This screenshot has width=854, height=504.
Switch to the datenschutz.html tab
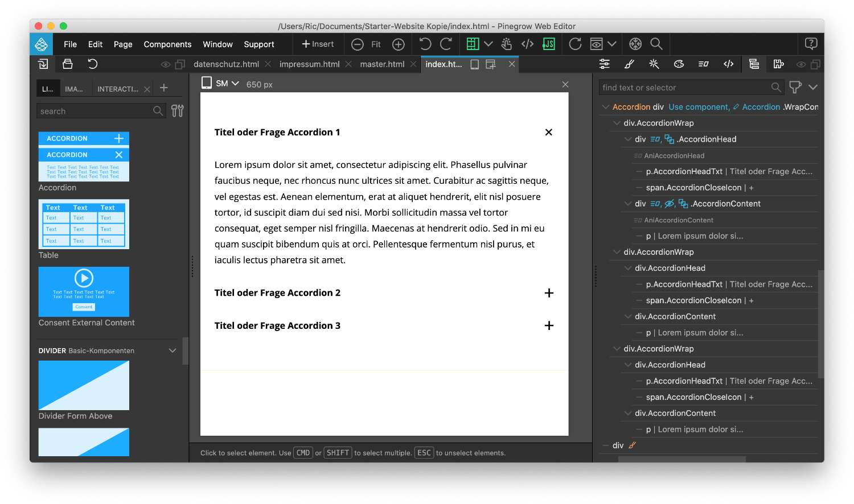pos(226,64)
